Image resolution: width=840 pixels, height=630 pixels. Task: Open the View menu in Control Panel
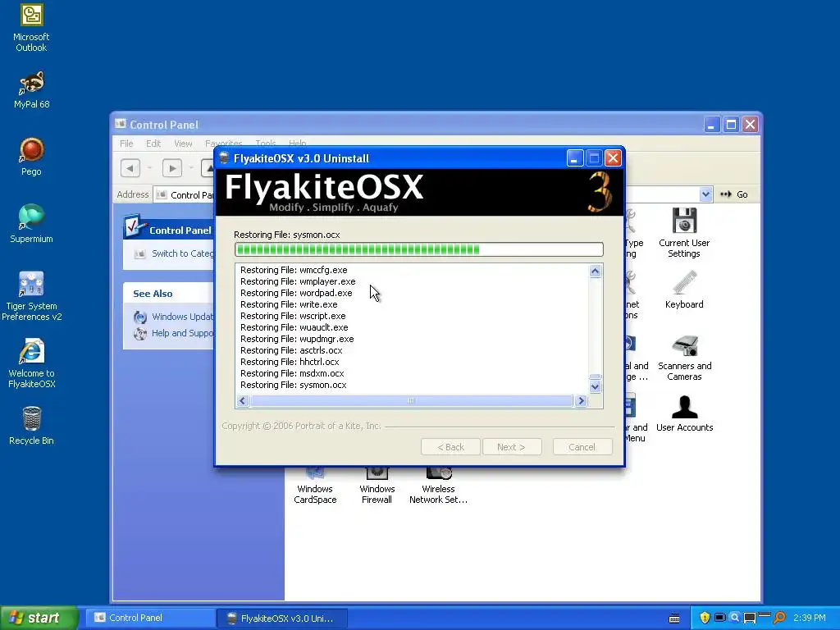[x=183, y=144]
